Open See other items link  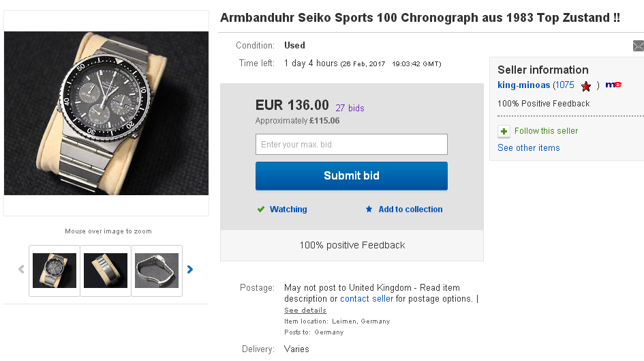coord(528,148)
